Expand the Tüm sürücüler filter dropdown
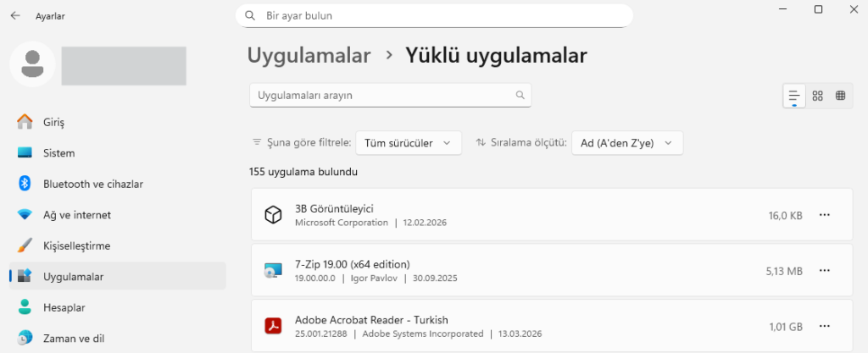The width and height of the screenshot is (868, 353). click(x=409, y=143)
